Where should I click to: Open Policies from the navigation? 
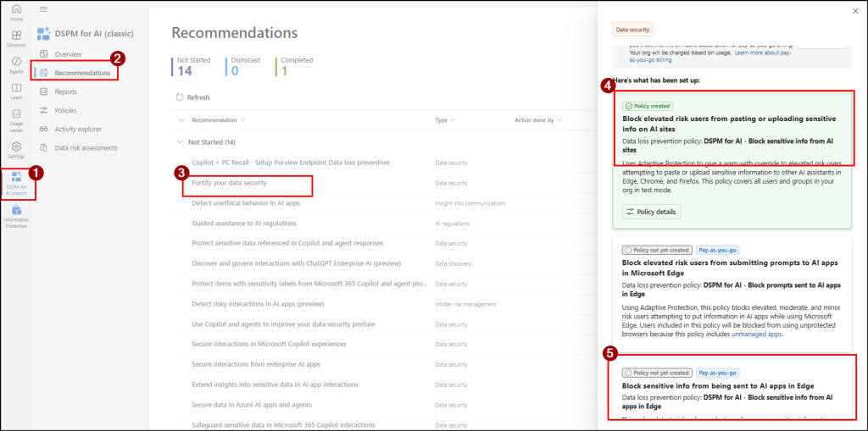(x=65, y=111)
